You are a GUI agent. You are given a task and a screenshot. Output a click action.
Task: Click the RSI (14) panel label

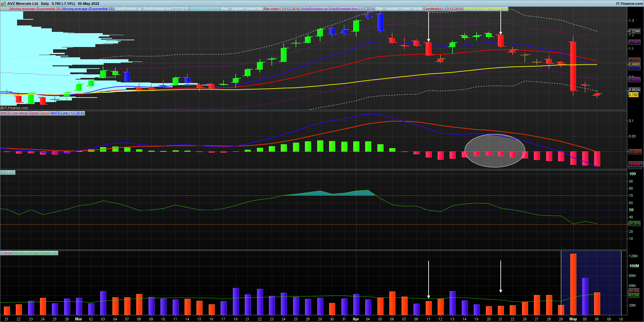8,173
